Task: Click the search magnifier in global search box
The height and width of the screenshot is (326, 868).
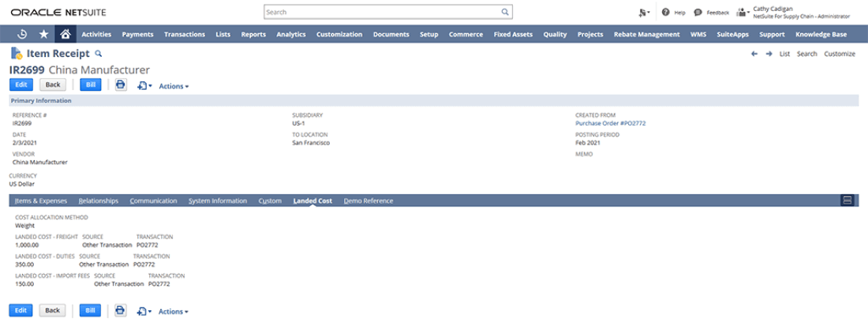Action: tap(505, 12)
